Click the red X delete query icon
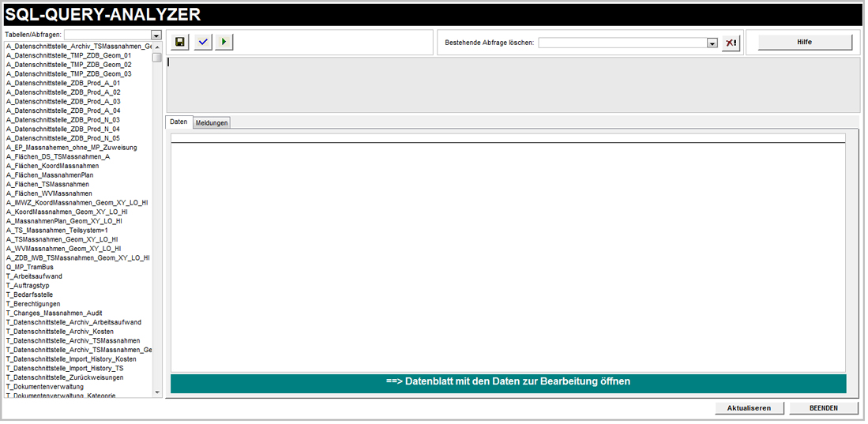 pos(731,43)
